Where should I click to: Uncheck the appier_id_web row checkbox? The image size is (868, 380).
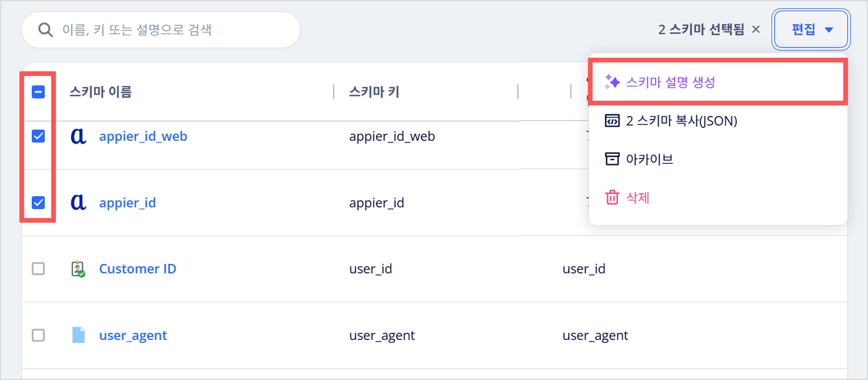pyautogui.click(x=38, y=137)
